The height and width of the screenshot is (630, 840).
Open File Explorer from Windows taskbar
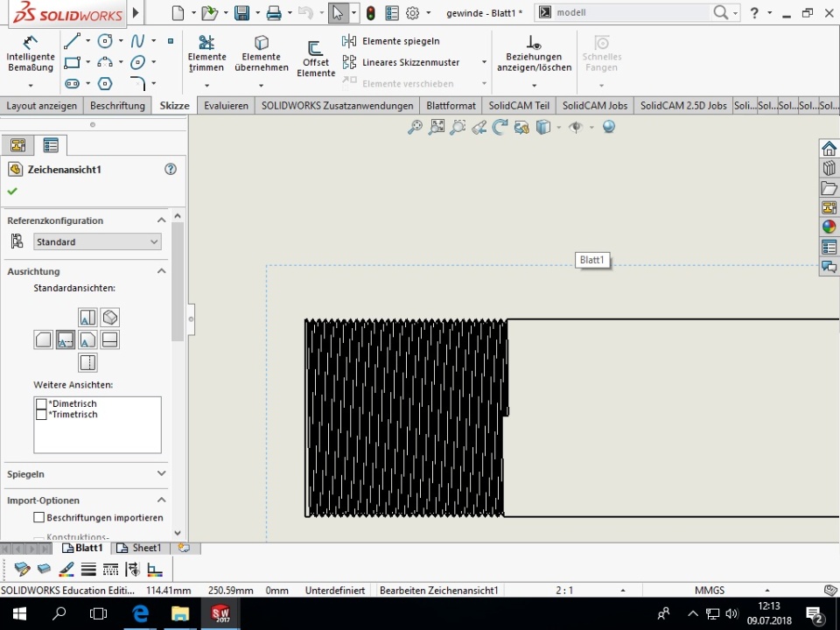click(179, 613)
